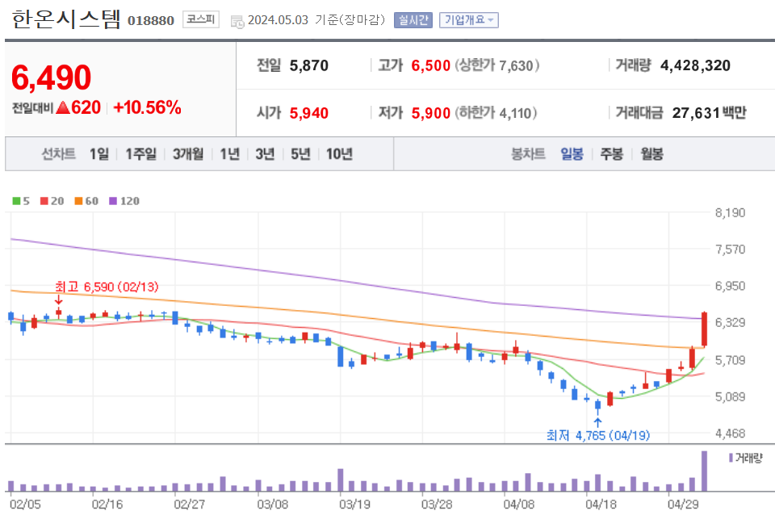Viewport: 775px width, 532px height.
Task: Click the 04/08 date axis label
Action: pos(518,505)
